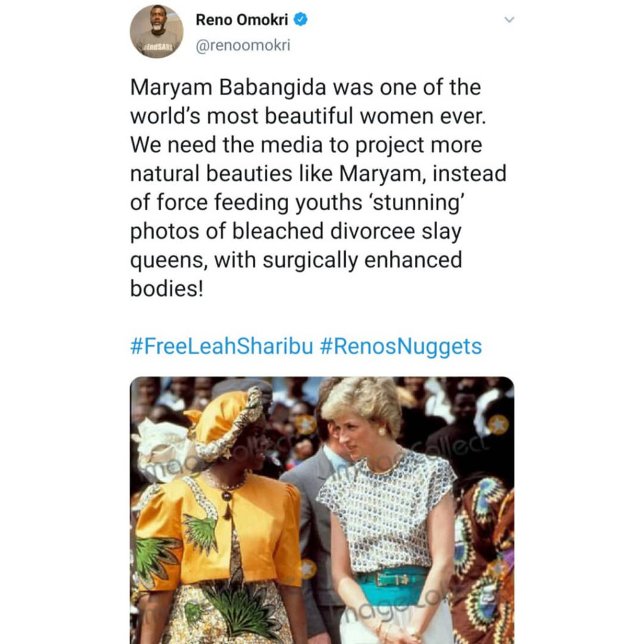Open the tweet options chevron menu

509,20
